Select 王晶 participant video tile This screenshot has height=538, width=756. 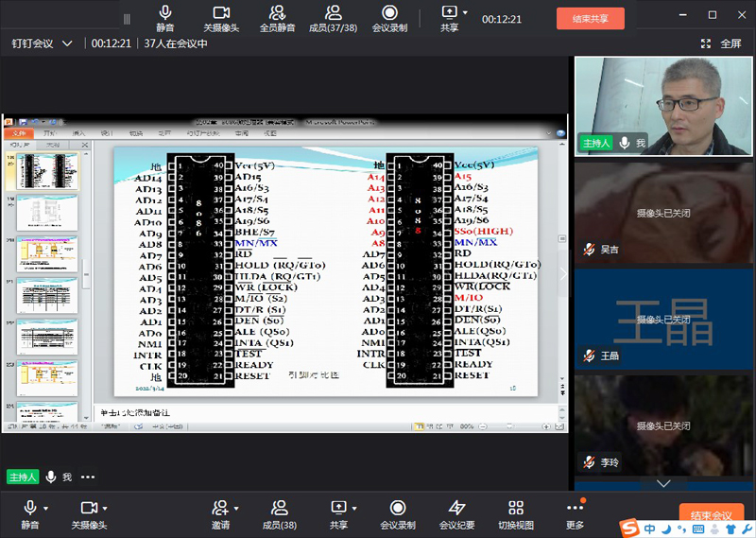[663, 318]
